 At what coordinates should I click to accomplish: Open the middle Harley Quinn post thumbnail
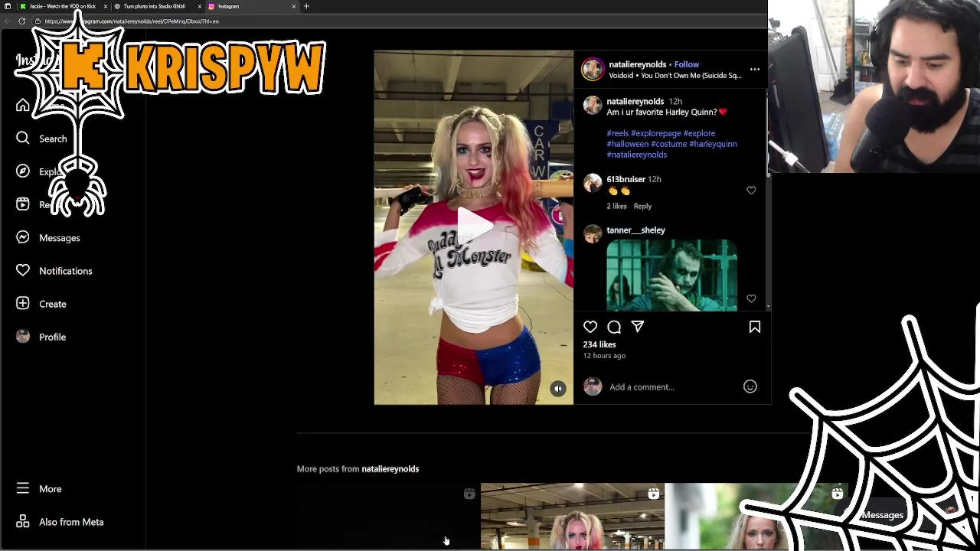coord(572,516)
